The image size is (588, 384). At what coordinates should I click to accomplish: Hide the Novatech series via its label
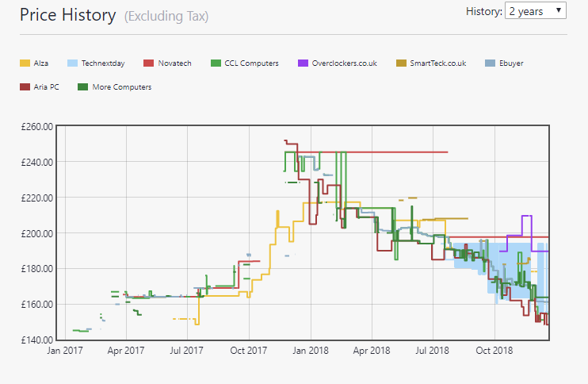[x=172, y=63]
